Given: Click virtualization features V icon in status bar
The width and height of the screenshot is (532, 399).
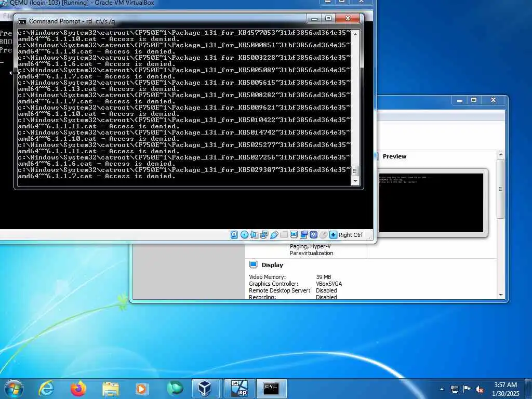Looking at the screenshot, I should pyautogui.click(x=313, y=234).
